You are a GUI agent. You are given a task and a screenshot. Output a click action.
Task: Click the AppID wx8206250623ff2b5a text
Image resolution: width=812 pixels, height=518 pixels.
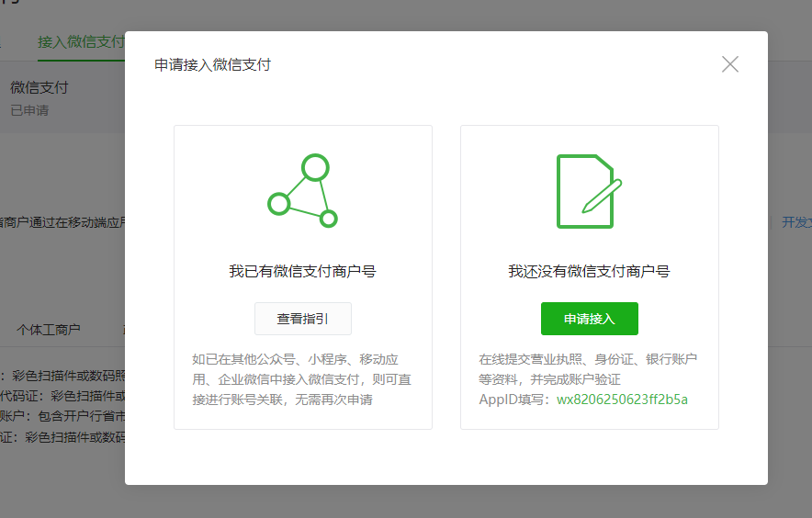622,400
